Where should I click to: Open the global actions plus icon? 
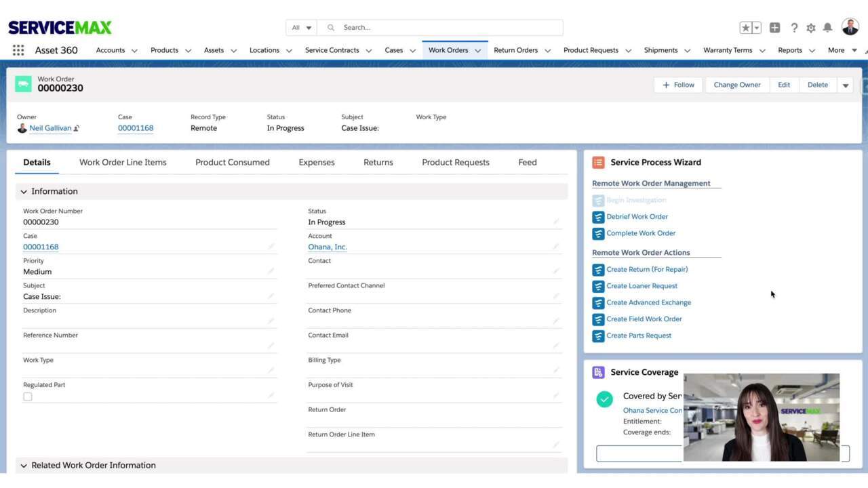(x=774, y=28)
